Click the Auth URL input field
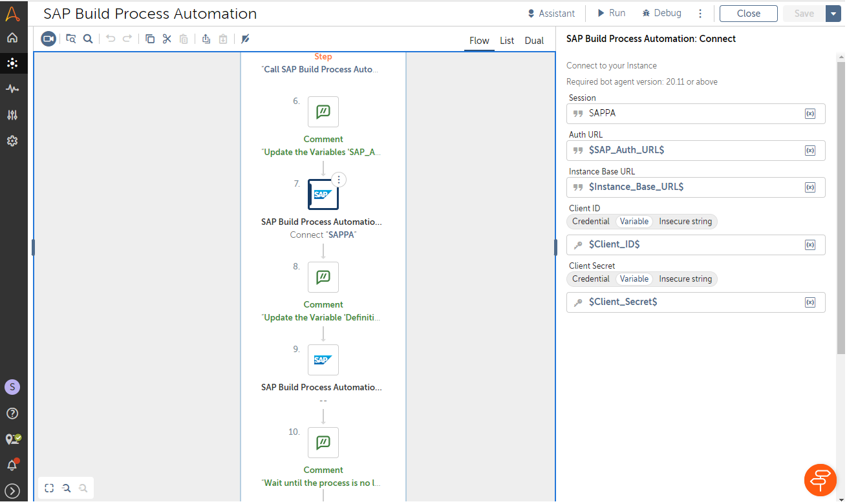The height and width of the screenshot is (504, 847). pos(692,150)
